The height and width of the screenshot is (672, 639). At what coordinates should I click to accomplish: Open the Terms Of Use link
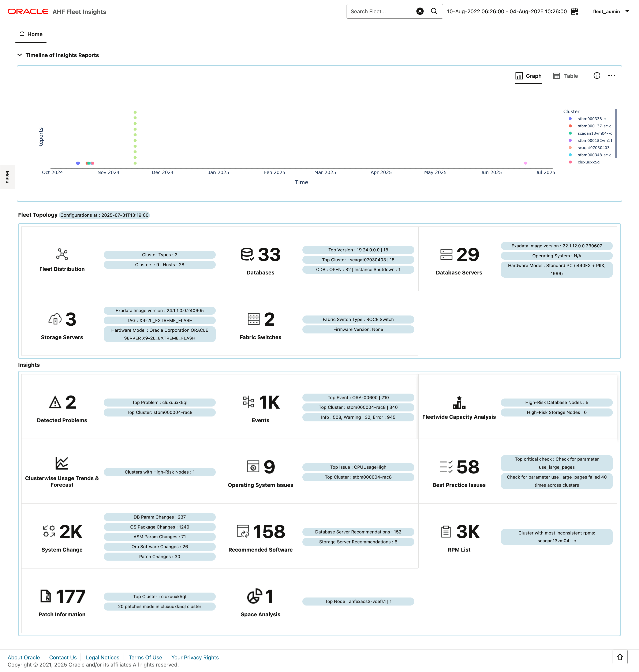coord(145,657)
